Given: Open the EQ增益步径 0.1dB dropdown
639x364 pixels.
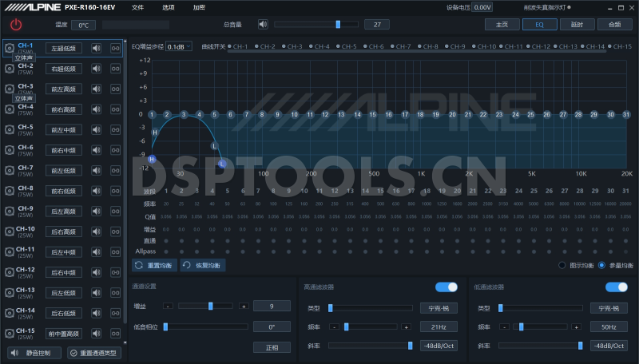Looking at the screenshot, I should tap(178, 47).
